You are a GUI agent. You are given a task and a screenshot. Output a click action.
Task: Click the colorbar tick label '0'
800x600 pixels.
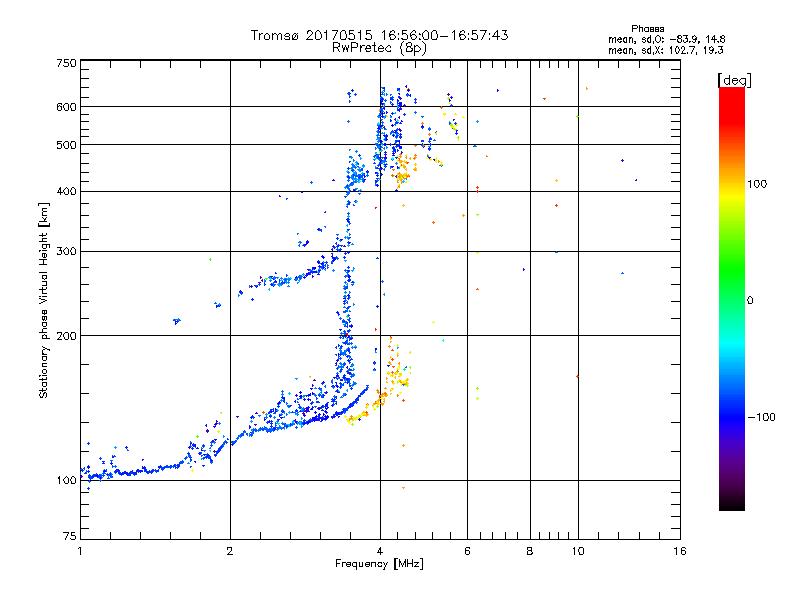[x=750, y=301]
